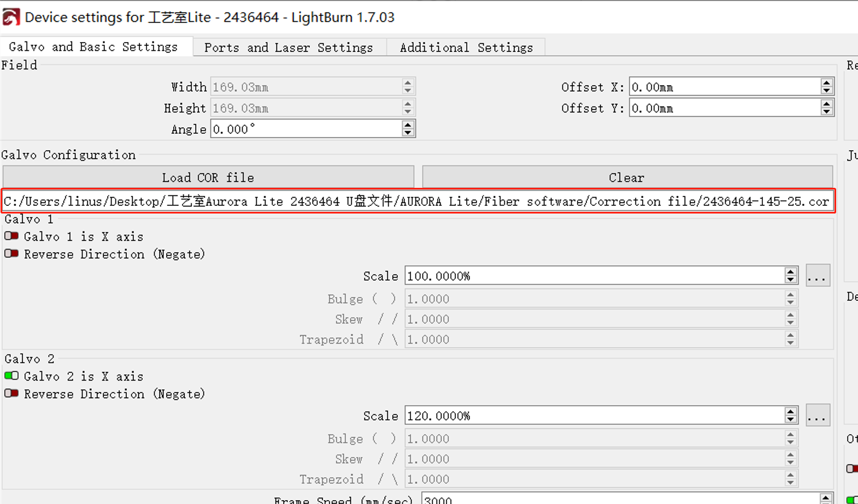Toggle Galvo 1 is X axis switch
Image resolution: width=858 pixels, height=504 pixels.
tap(11, 236)
